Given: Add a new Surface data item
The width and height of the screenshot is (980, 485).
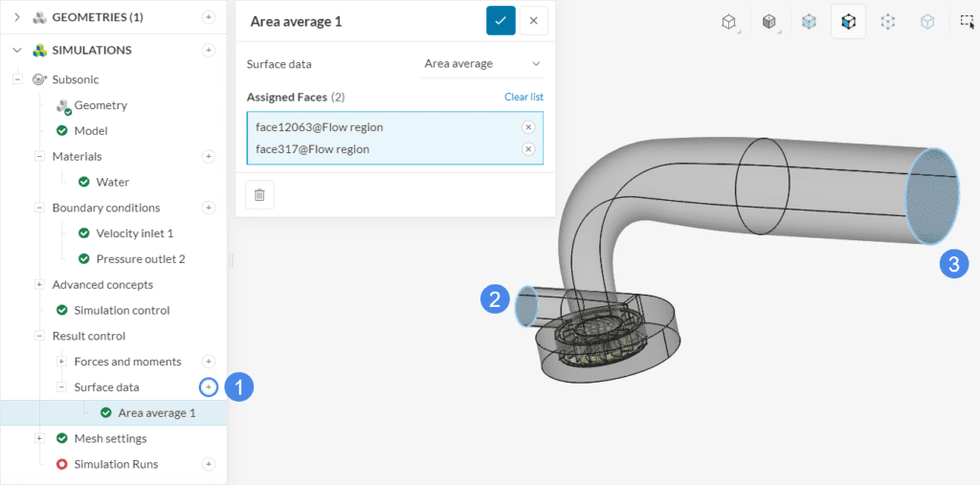Looking at the screenshot, I should click(x=209, y=386).
